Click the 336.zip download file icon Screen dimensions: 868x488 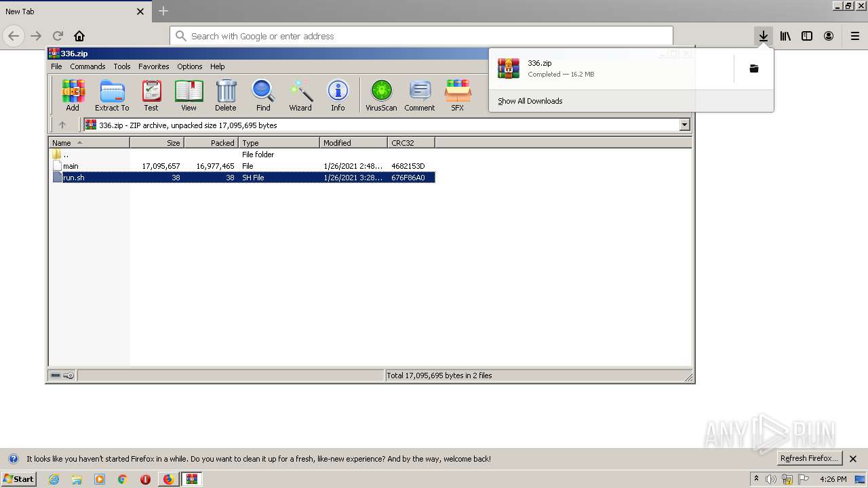pyautogui.click(x=509, y=68)
